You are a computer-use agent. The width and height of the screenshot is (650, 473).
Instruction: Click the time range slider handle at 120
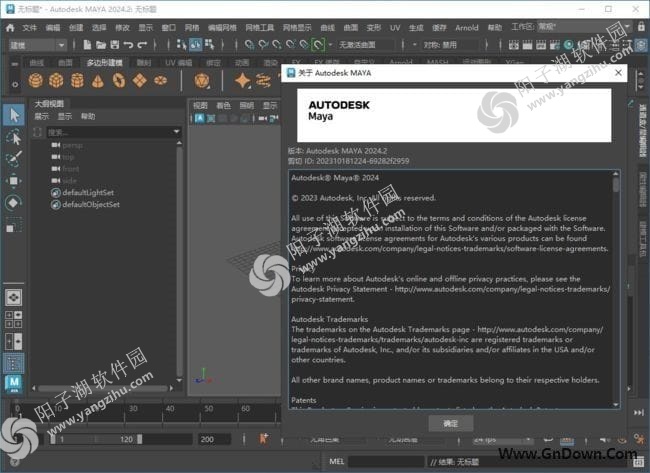pos(139,439)
